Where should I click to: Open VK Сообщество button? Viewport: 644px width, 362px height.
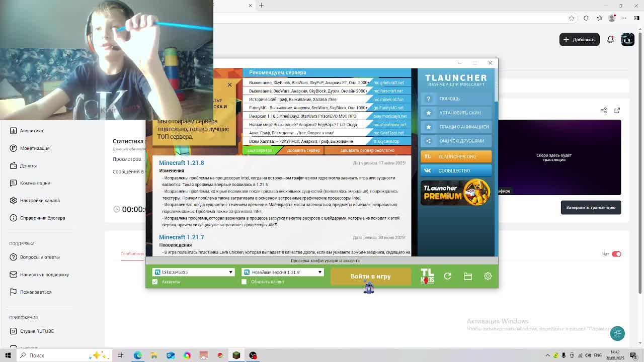pos(456,170)
